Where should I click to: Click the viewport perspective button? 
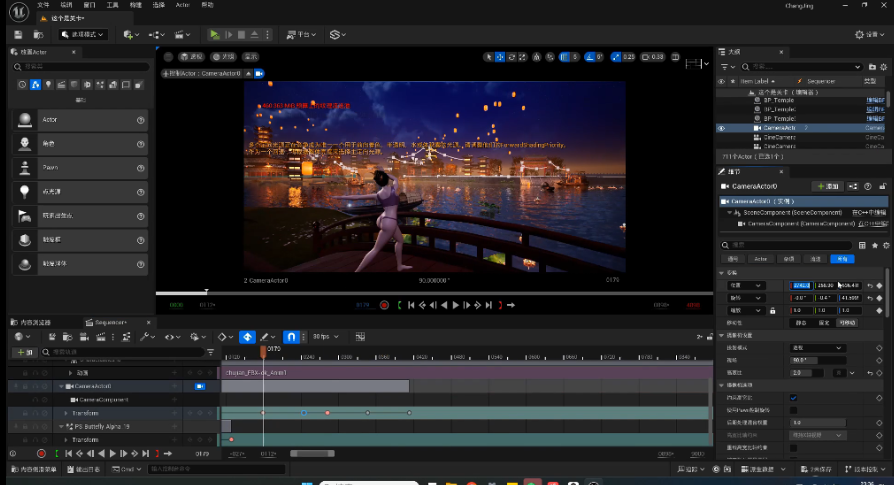[x=192, y=57]
